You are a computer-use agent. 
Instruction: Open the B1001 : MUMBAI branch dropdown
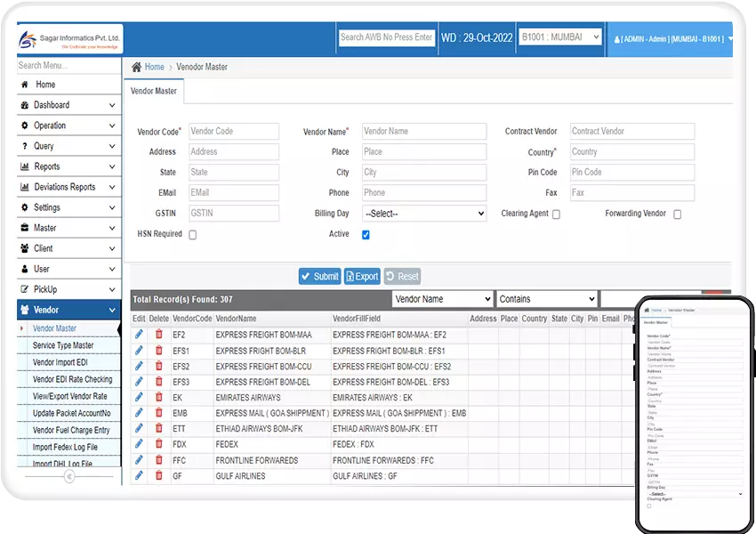[560, 37]
